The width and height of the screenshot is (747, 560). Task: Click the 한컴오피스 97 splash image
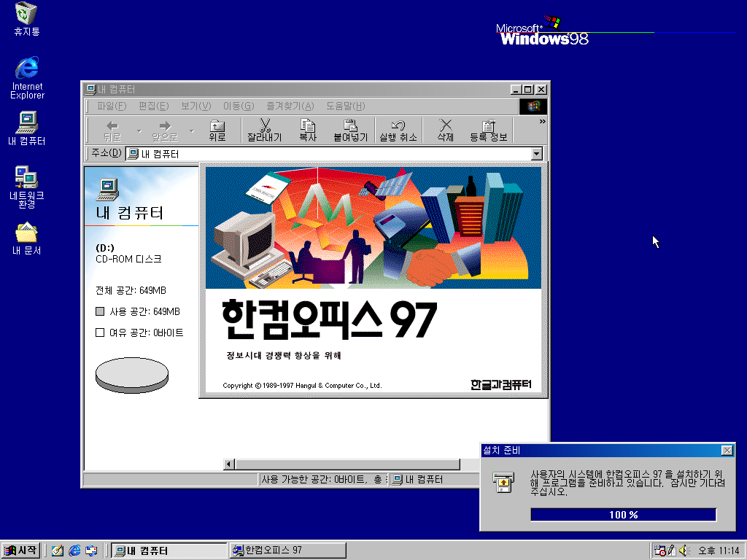373,280
